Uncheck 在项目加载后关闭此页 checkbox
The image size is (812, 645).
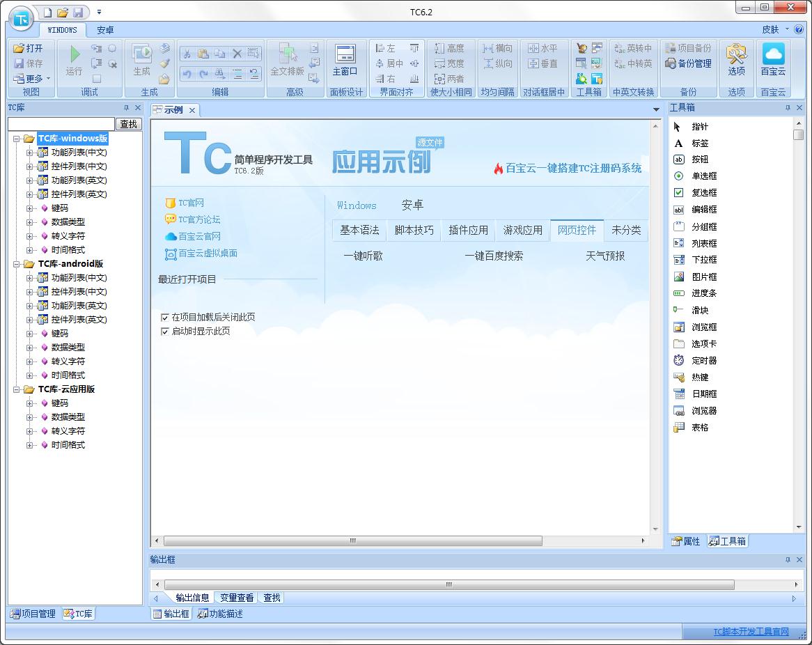point(165,318)
